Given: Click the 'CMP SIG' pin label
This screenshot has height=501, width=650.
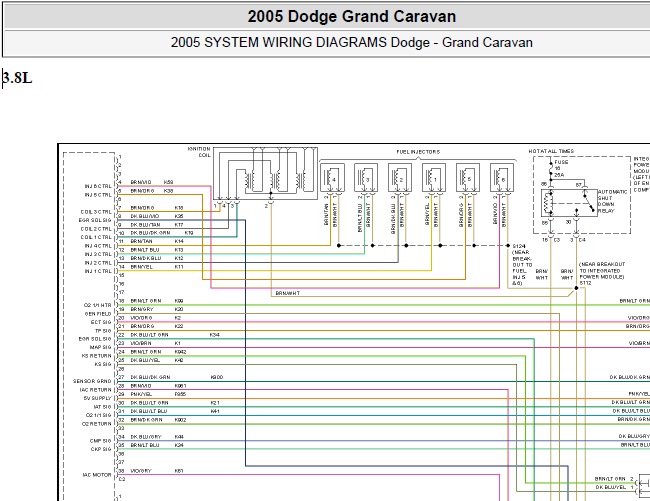Looking at the screenshot, I should (101, 441).
